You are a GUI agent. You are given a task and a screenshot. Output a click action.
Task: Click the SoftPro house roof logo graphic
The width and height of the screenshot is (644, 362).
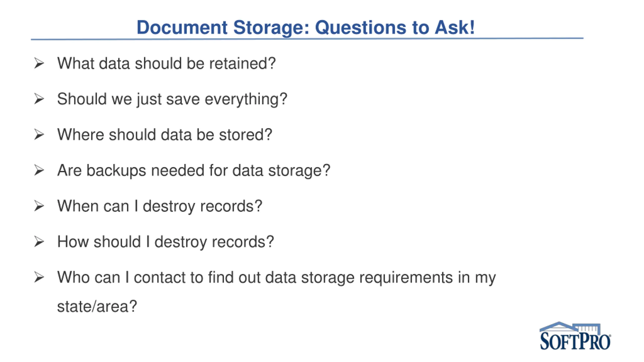[x=570, y=327]
